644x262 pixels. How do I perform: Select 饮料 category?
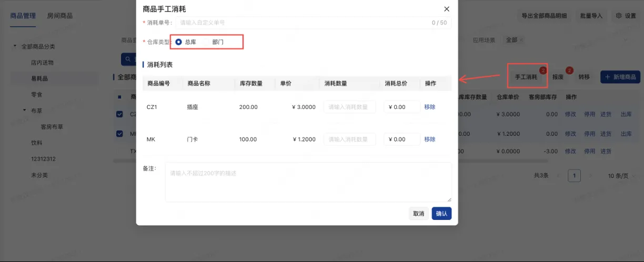point(37,143)
